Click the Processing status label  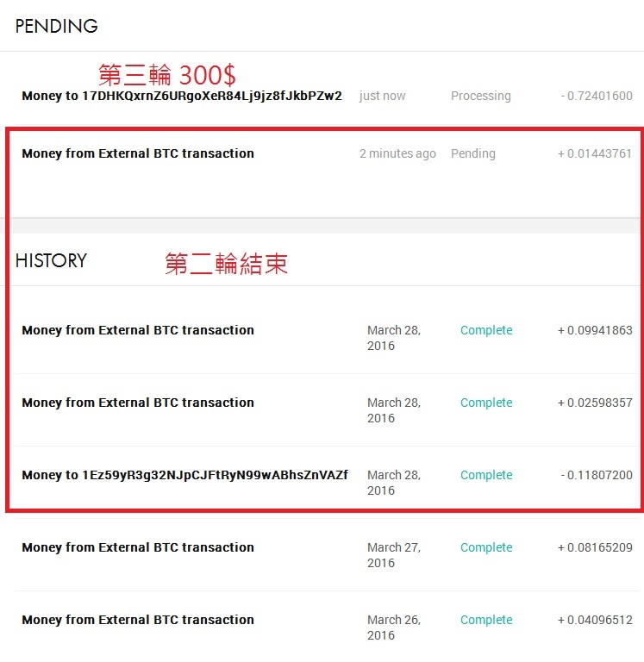tap(480, 96)
